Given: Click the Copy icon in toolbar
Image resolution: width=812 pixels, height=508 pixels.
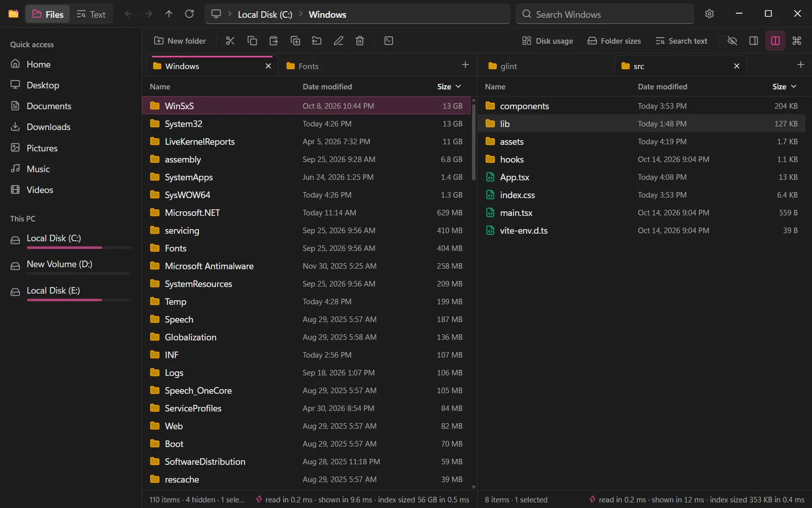Looking at the screenshot, I should pyautogui.click(x=252, y=41).
